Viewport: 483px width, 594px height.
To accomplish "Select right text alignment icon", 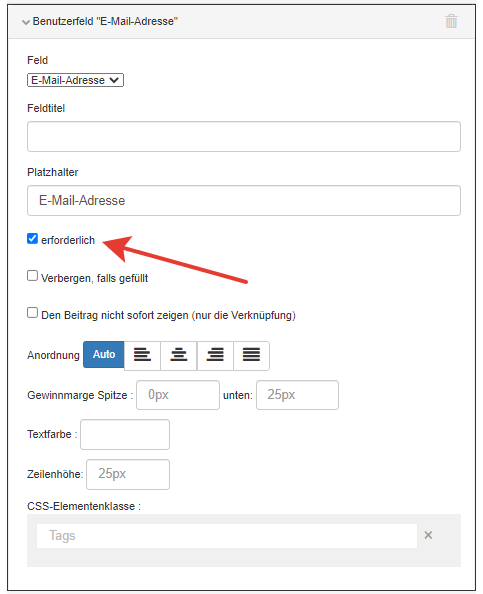I will tap(215, 355).
